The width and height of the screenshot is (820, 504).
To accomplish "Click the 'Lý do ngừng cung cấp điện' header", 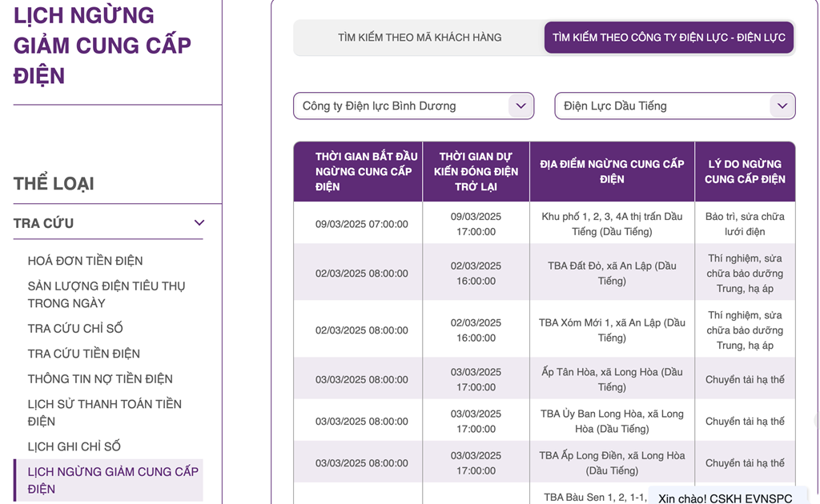I will (745, 171).
